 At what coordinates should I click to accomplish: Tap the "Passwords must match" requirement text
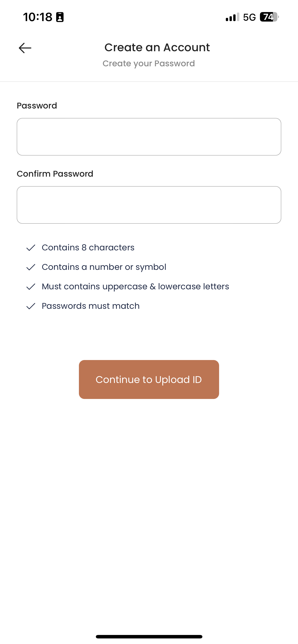pos(91,306)
